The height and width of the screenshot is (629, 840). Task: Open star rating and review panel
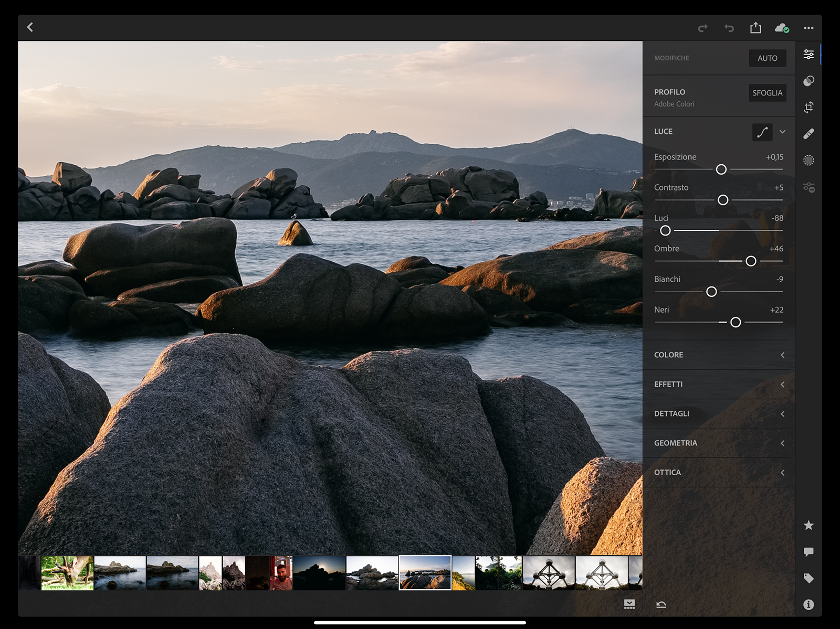coord(808,525)
